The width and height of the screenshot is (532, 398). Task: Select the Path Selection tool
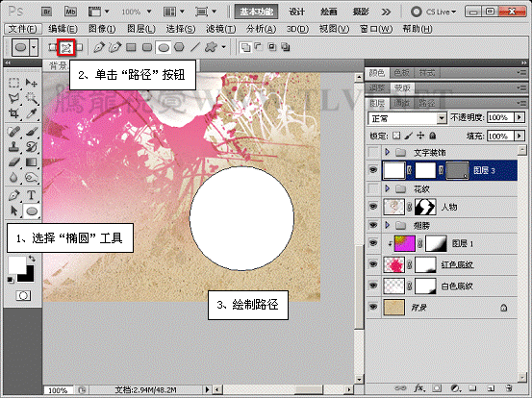(13, 211)
